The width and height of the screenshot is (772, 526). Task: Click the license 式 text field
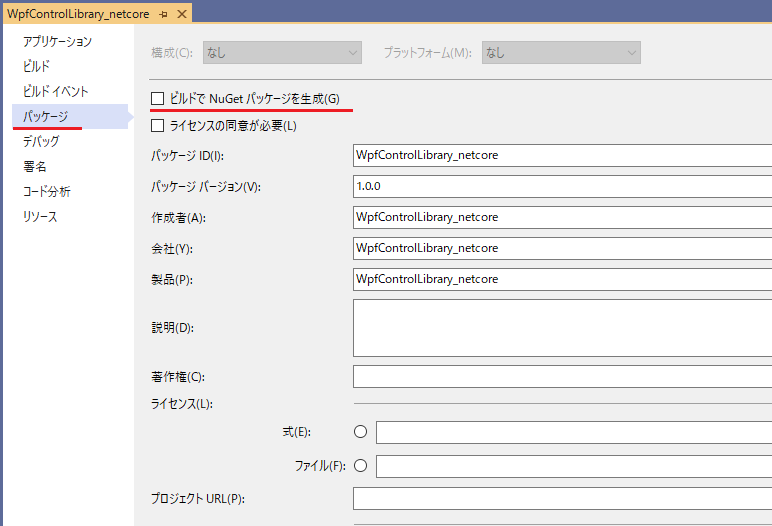click(574, 432)
